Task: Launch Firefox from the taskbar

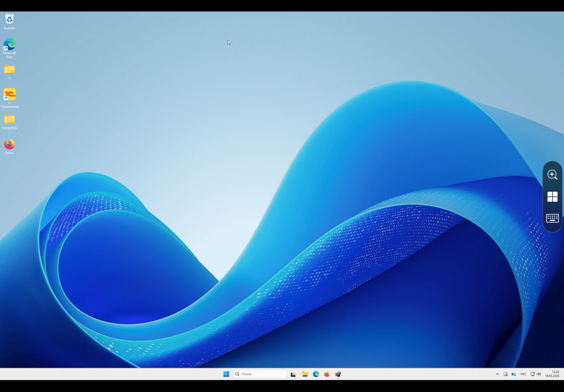Action: 327,374
